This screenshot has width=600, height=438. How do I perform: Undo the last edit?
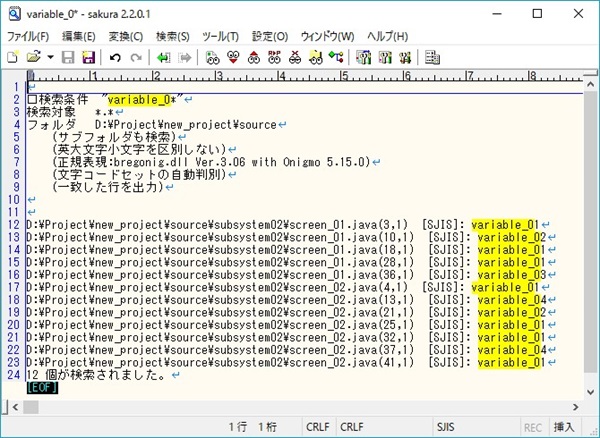[x=115, y=58]
